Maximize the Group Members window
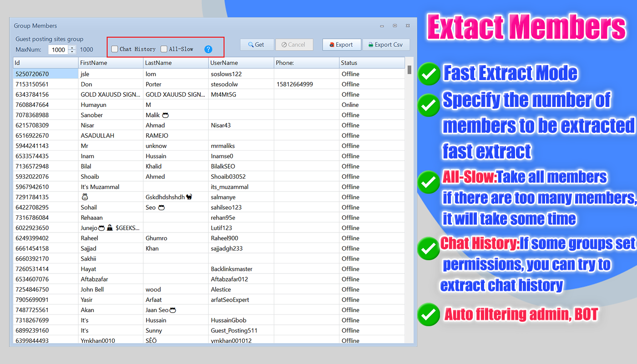This screenshot has width=637, height=364. (x=395, y=26)
